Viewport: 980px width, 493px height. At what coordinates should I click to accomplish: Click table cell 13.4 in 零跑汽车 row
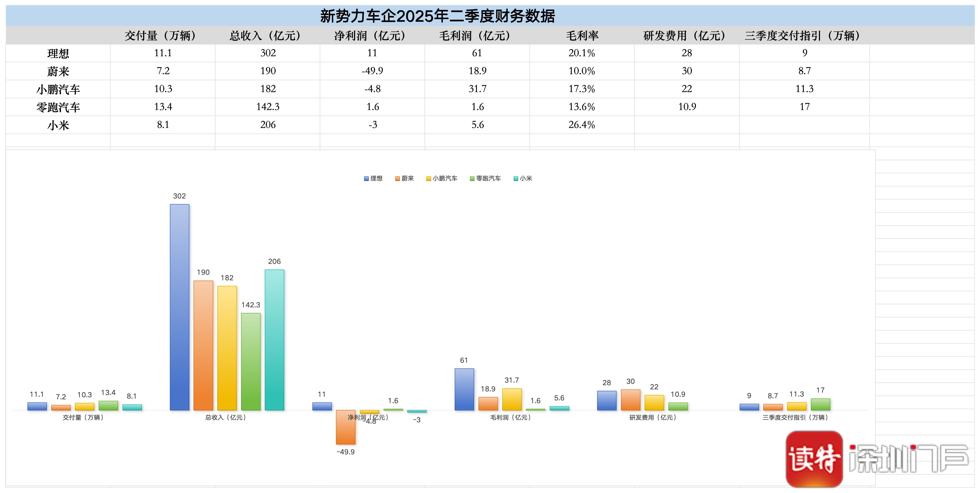[163, 107]
